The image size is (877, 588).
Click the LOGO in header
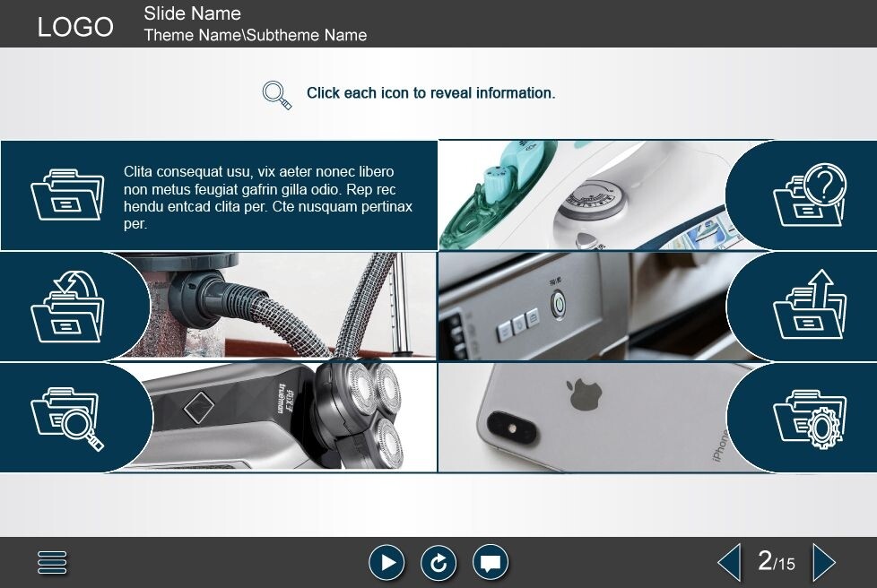[75, 27]
